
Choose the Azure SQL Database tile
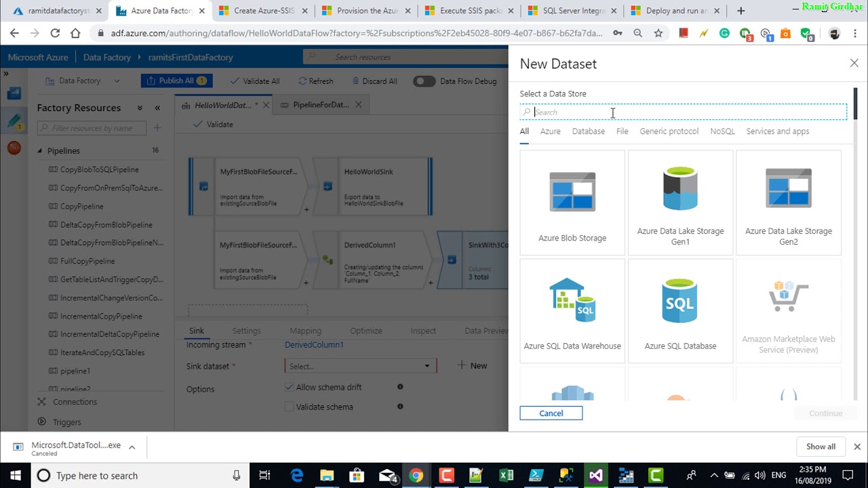pos(680,311)
